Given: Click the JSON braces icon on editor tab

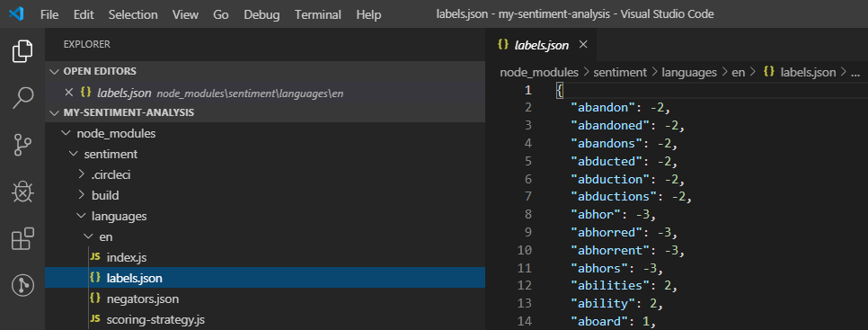Looking at the screenshot, I should click(502, 45).
